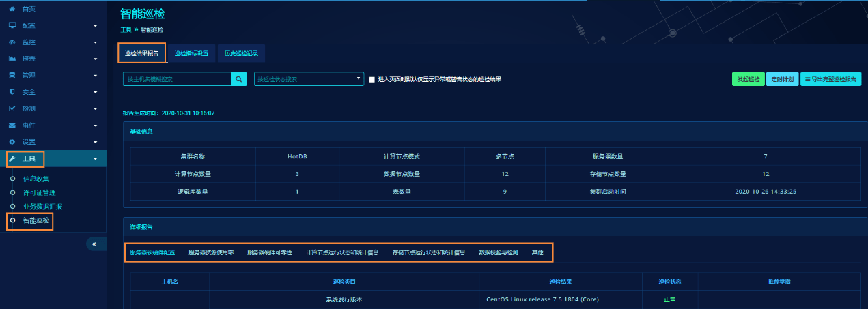The height and width of the screenshot is (309, 868).
Task: Select the 服务器资源使用率 detail tab
Action: click(x=211, y=252)
